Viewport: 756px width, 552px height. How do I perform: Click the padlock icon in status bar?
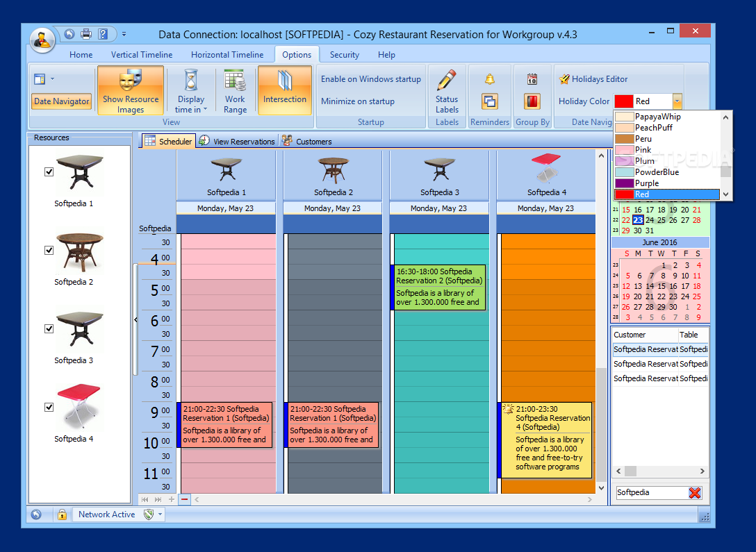63,515
